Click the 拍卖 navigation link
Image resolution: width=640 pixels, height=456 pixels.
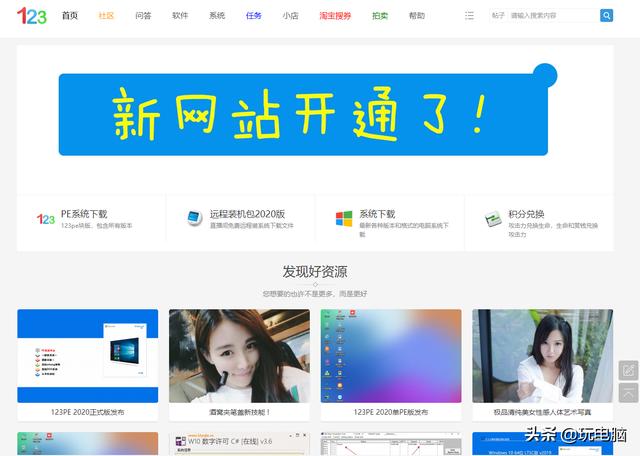coord(380,16)
